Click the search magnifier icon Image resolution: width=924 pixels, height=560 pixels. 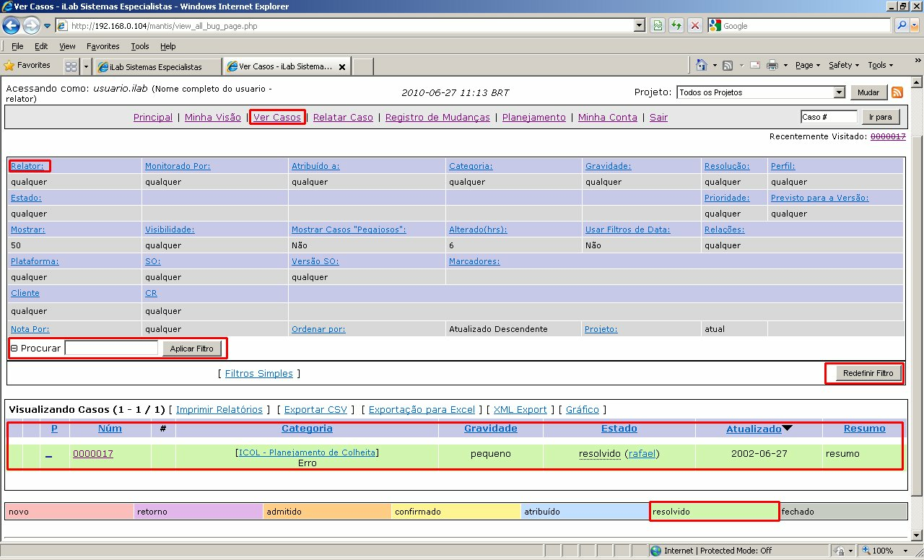coord(901,26)
